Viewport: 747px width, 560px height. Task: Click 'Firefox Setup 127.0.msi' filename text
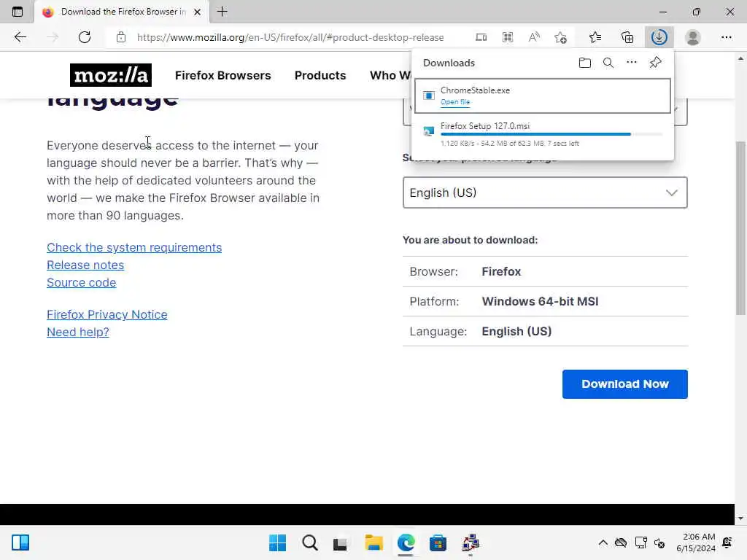click(485, 126)
